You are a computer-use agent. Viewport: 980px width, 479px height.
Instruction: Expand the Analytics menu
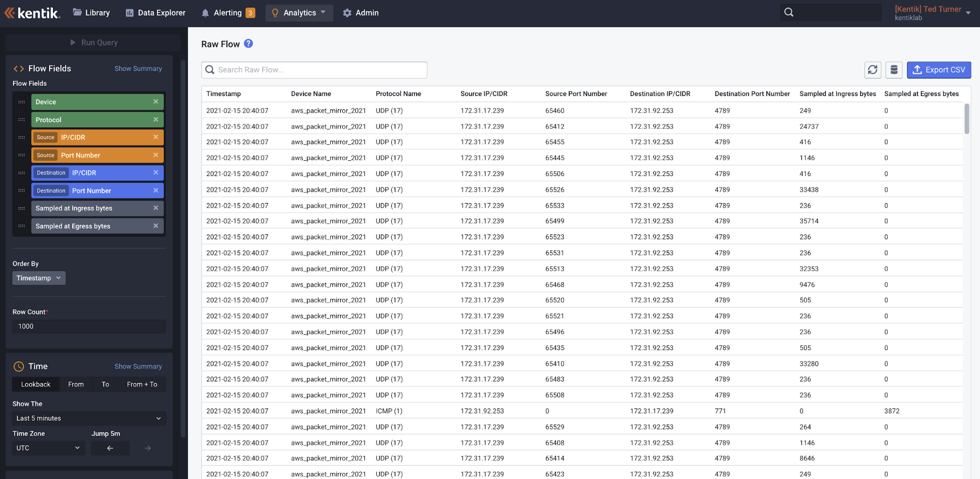point(299,13)
